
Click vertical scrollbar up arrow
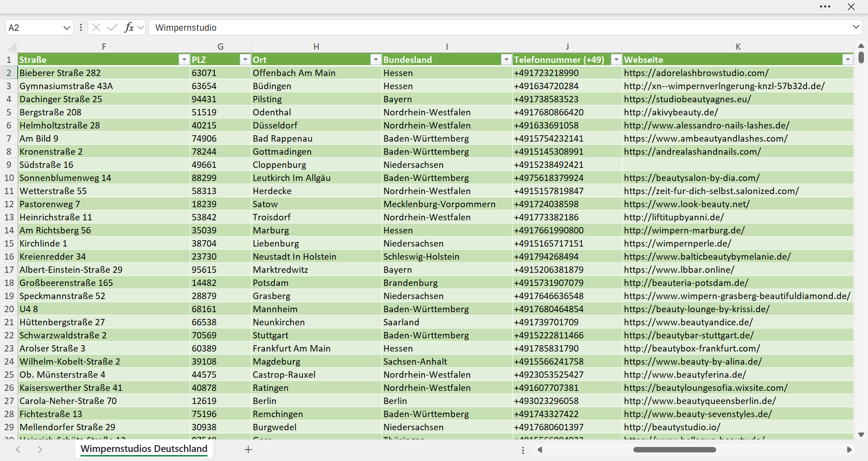tap(861, 46)
